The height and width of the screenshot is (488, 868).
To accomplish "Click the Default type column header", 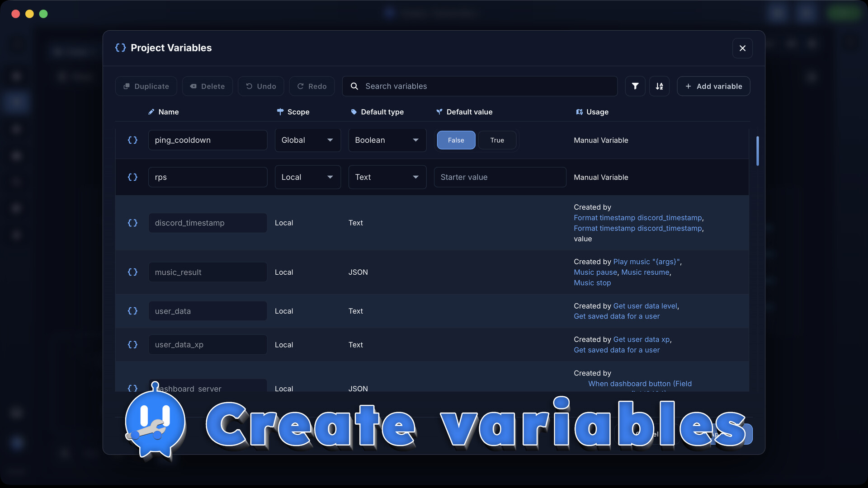I will (x=377, y=112).
